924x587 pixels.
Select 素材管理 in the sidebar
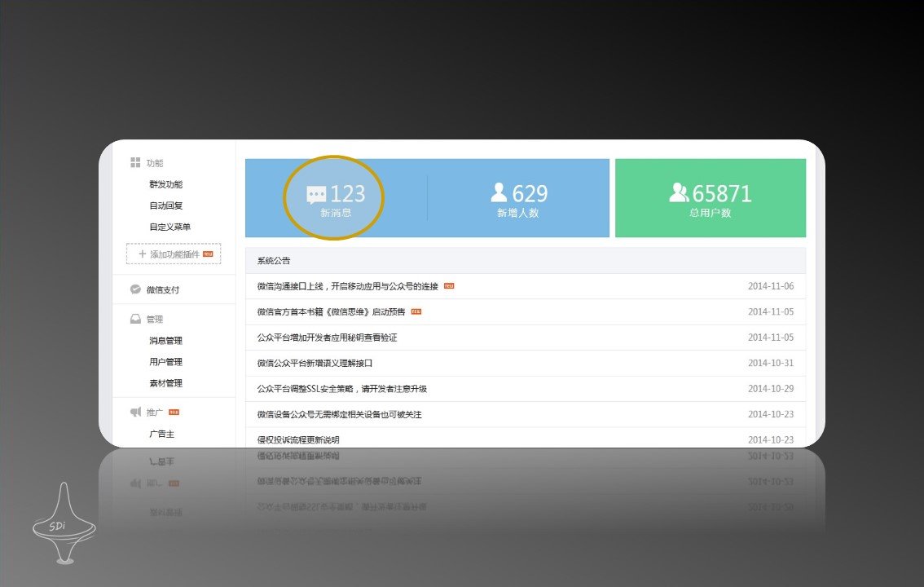click(165, 383)
